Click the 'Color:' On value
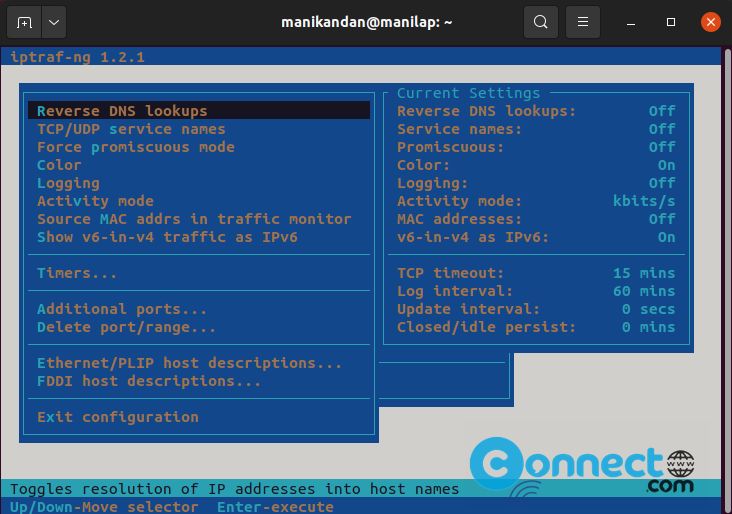732x514 pixels. [666, 165]
